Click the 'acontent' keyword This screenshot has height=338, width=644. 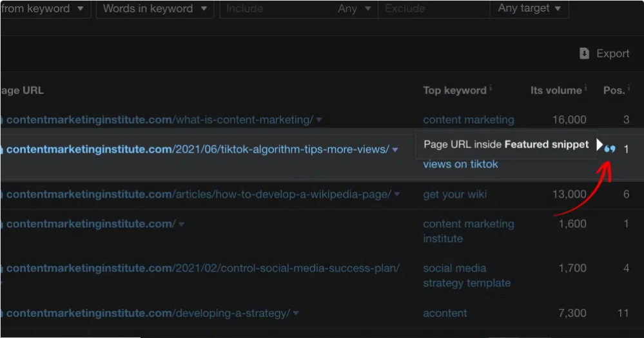[445, 314]
